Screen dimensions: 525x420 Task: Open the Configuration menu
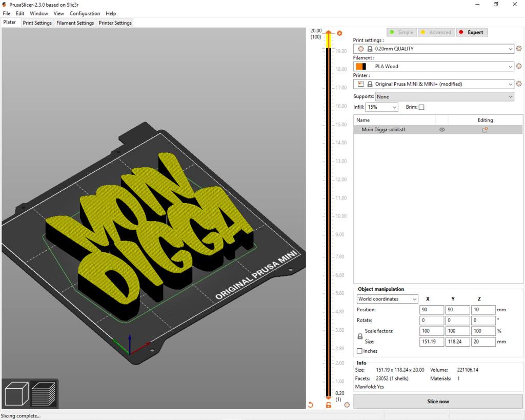click(85, 13)
